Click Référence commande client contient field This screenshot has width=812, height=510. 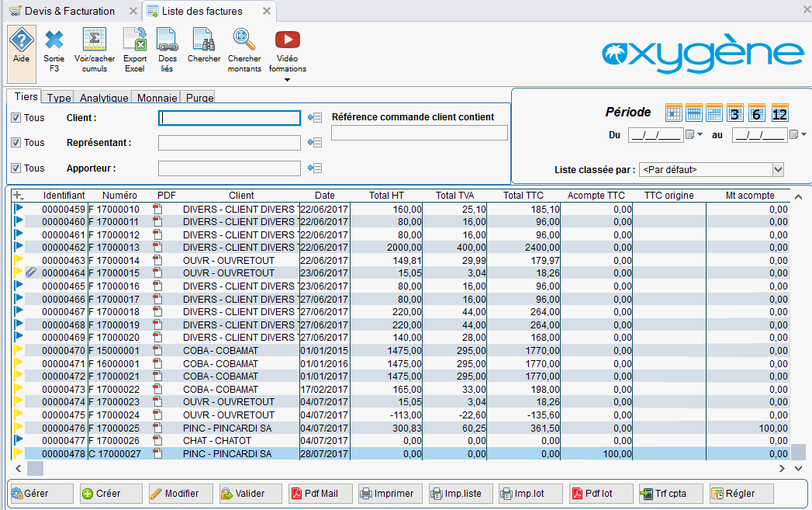(420, 134)
